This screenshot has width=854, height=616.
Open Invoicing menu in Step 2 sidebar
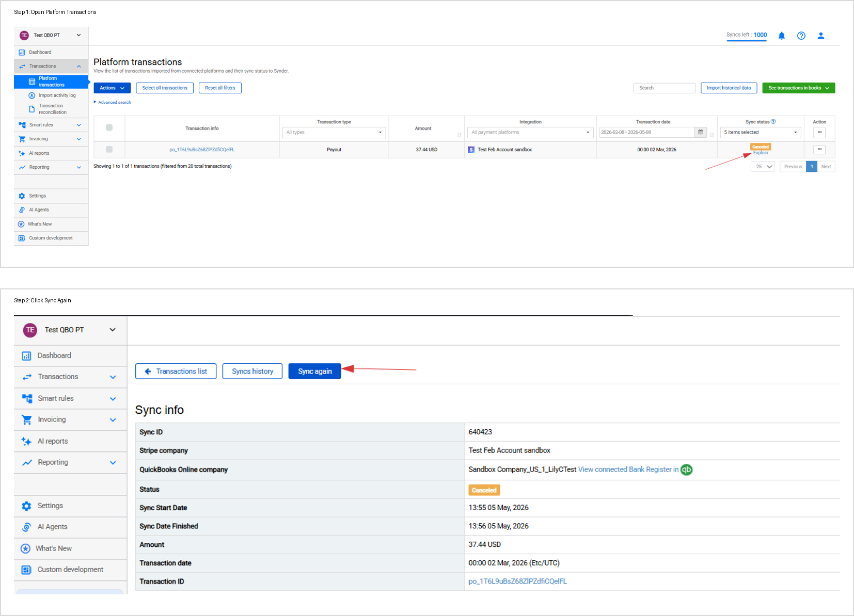70,420
